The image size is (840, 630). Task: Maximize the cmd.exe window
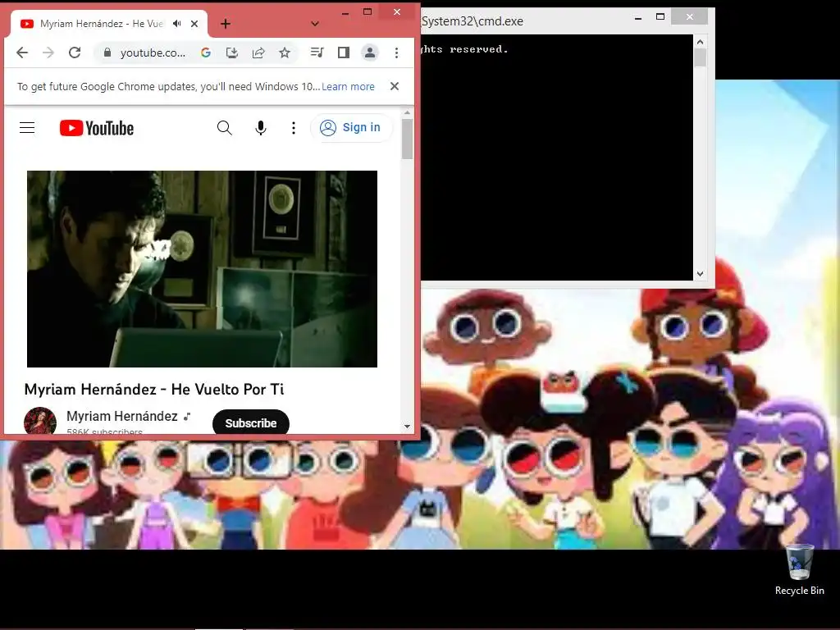pyautogui.click(x=660, y=17)
